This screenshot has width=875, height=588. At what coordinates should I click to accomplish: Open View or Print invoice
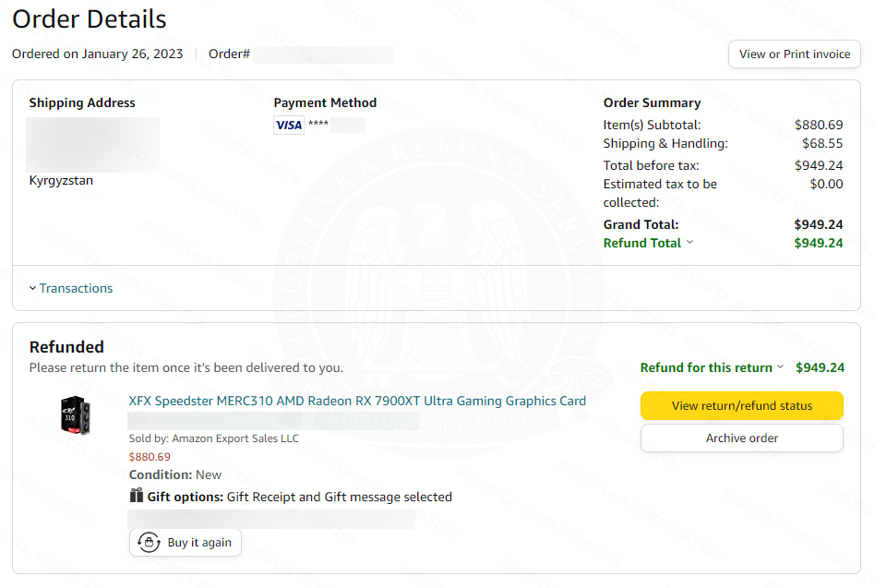click(x=794, y=54)
